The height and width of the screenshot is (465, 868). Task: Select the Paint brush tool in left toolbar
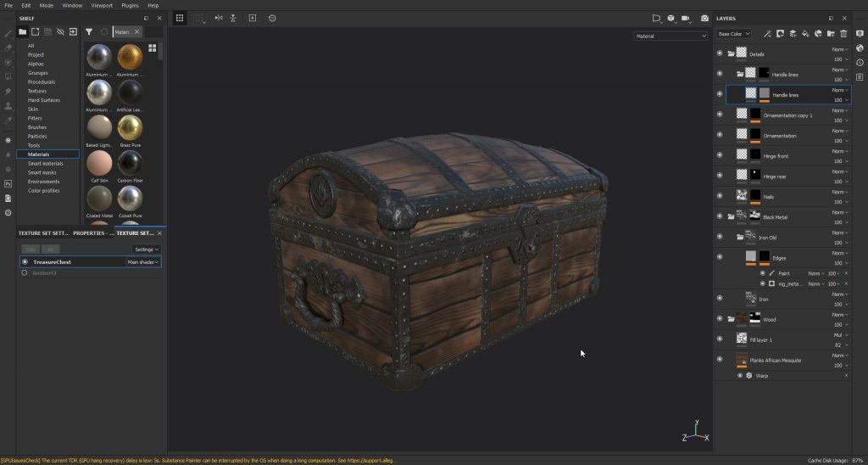point(8,34)
